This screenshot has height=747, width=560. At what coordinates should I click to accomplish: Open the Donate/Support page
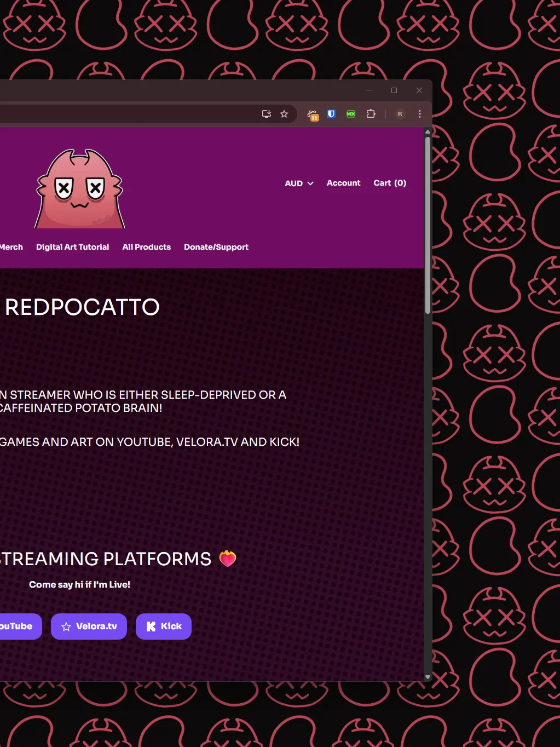click(216, 247)
